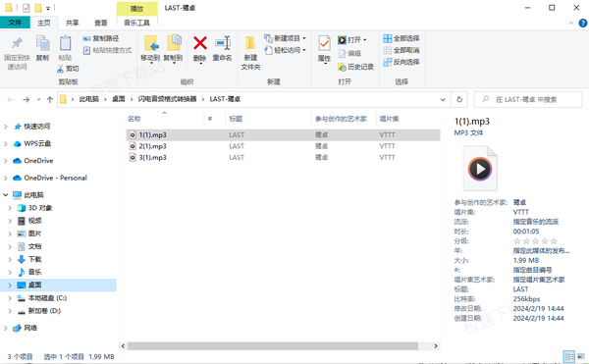Click the Desktop breadcrumb in address bar
589x364 pixels.
tap(119, 99)
